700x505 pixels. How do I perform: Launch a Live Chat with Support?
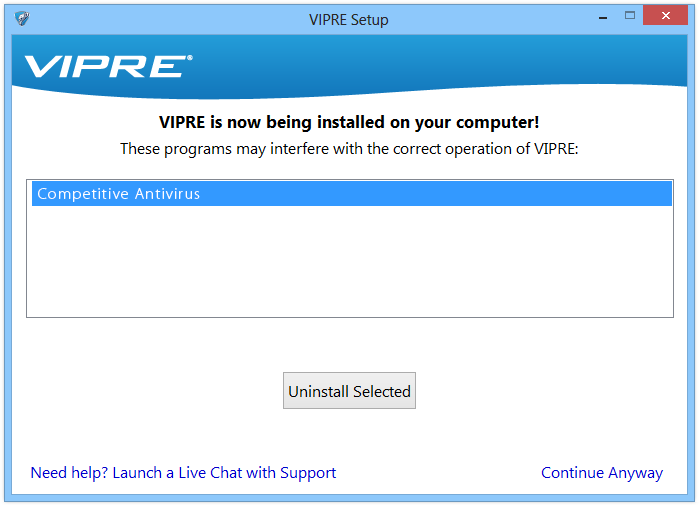tap(183, 473)
